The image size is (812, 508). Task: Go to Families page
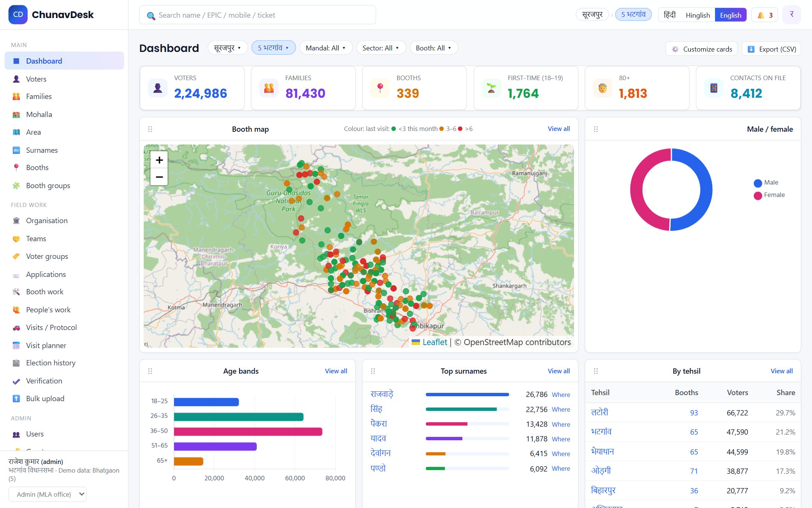(x=64, y=96)
